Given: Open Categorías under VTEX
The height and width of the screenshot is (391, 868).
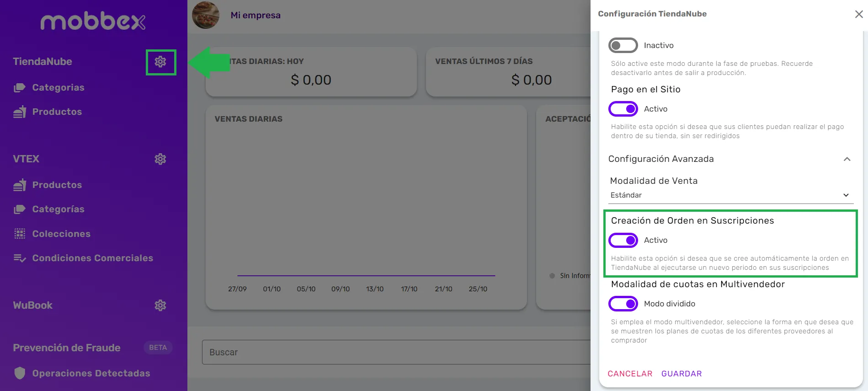Looking at the screenshot, I should tap(58, 209).
